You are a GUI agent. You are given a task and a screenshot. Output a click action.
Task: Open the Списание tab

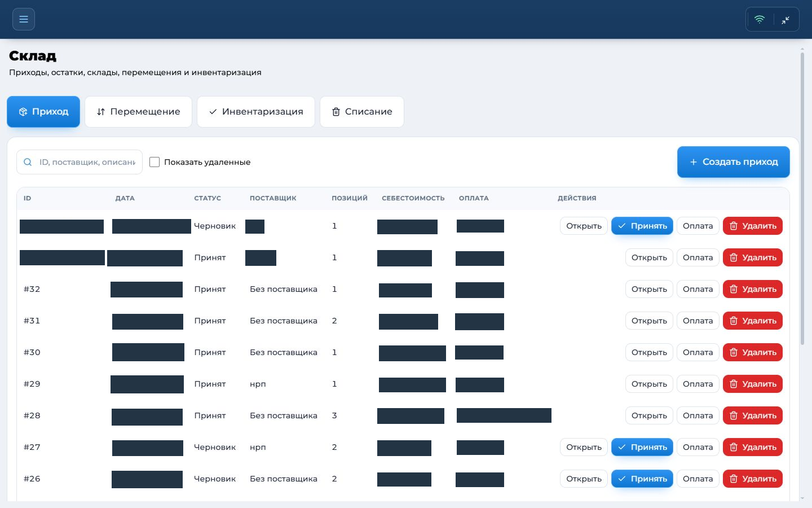point(362,112)
